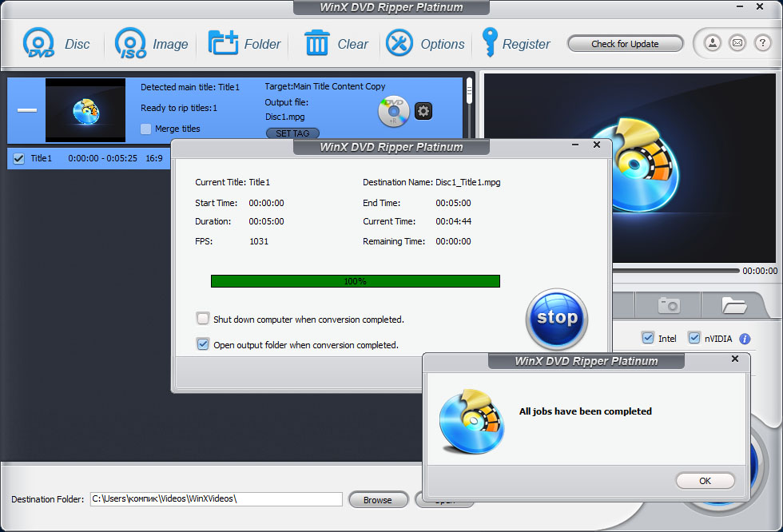Enable shut down computer when conversion completed
Image resolution: width=783 pixels, height=532 pixels.
coord(203,319)
